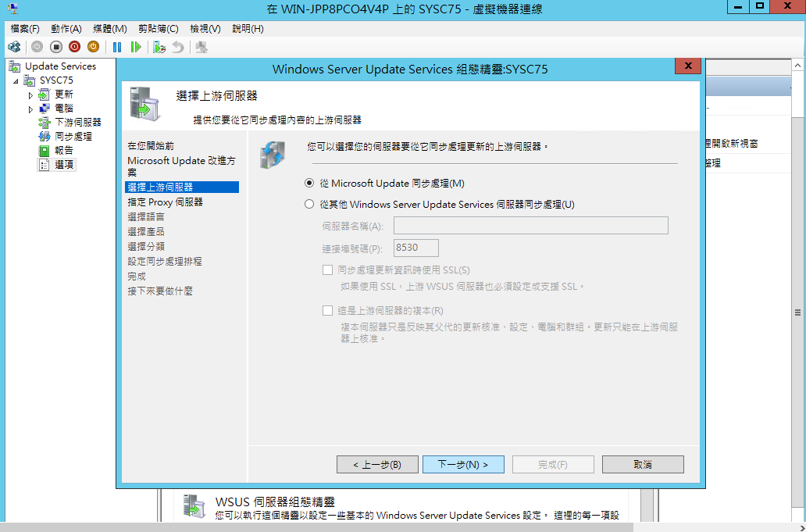Viewport: 806px width, 532px height.
Task: Open the 剪貼簿(C) menu
Action: [158, 29]
